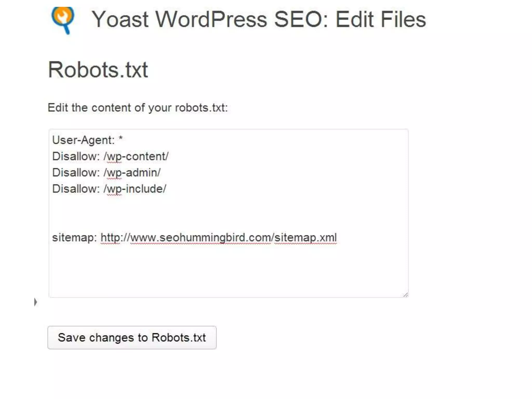The image size is (532, 399).
Task: Click the Yoast WordPress SEO: Edit Files title
Action: (x=259, y=19)
